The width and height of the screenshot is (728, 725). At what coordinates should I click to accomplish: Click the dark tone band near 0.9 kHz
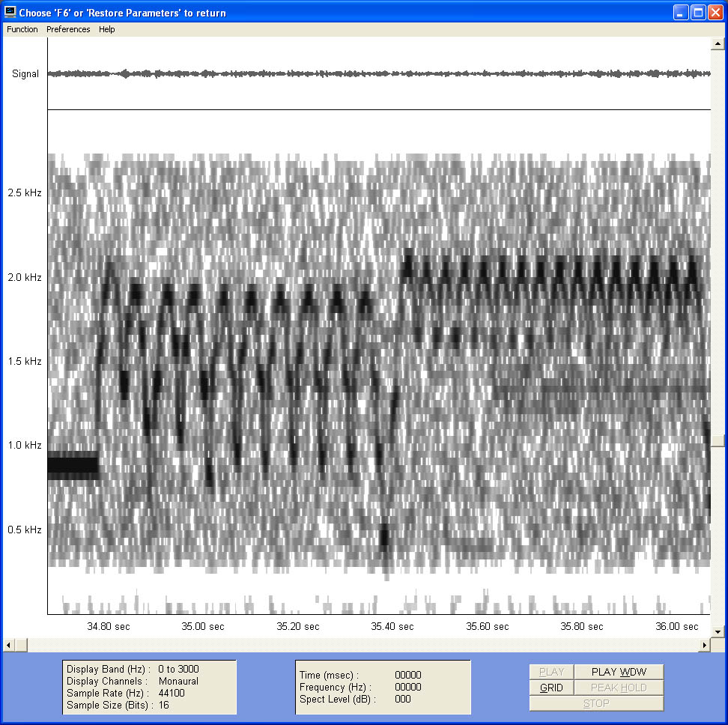[x=73, y=465]
